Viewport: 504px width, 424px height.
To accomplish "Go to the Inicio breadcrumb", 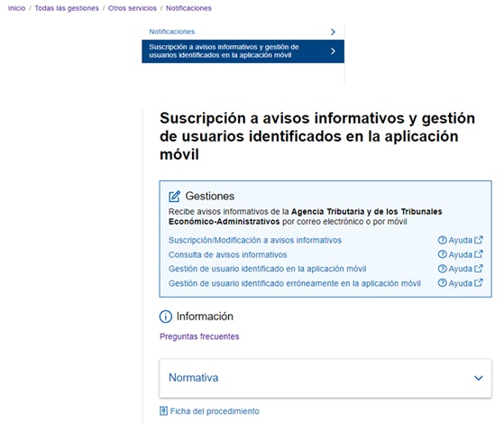I will click(17, 8).
